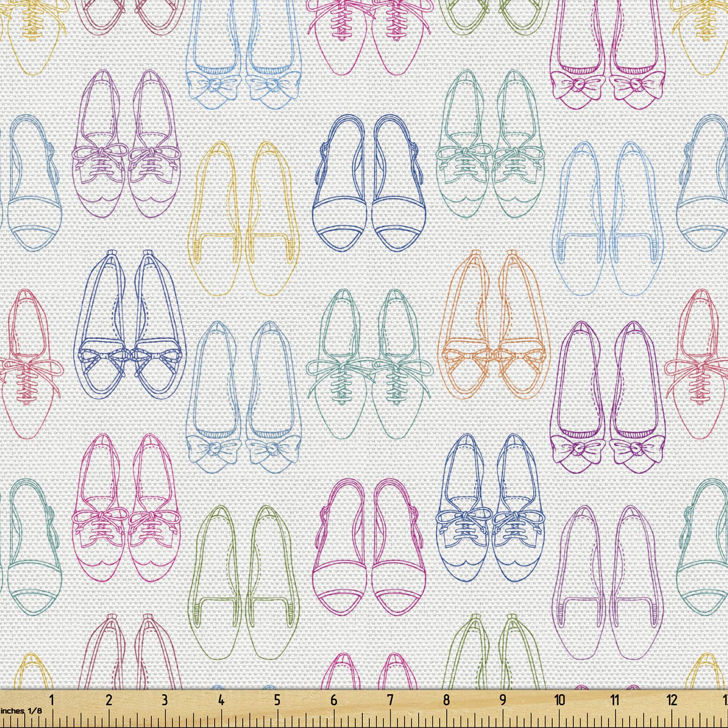This screenshot has width=728, height=728.
Task: Click the number 8 on the ruler
Action: 447,699
